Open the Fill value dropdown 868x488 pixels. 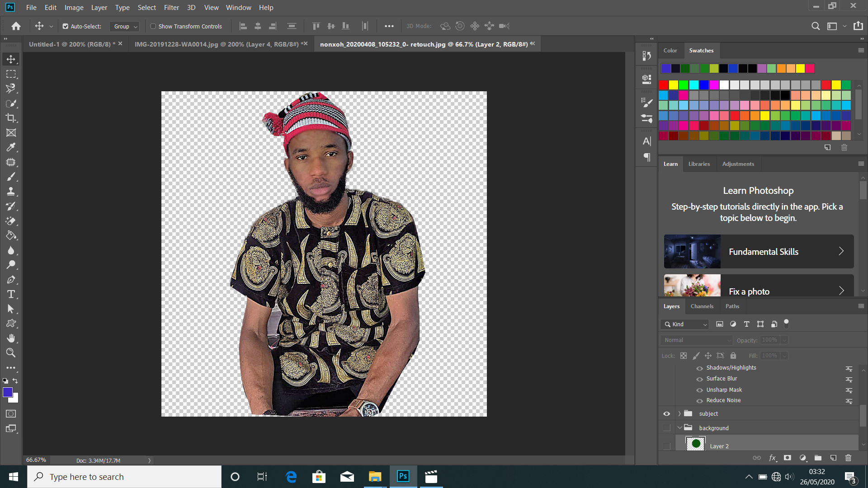click(x=784, y=356)
